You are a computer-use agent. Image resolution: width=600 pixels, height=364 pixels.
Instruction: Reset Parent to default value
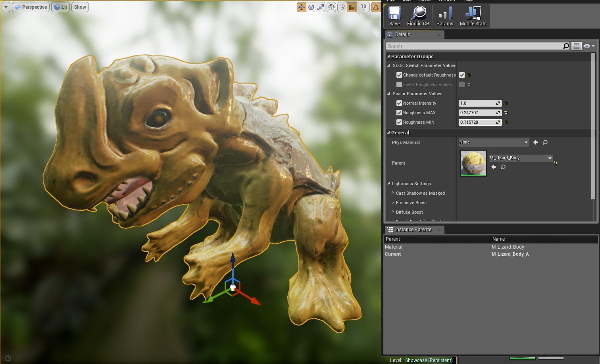tap(555, 163)
